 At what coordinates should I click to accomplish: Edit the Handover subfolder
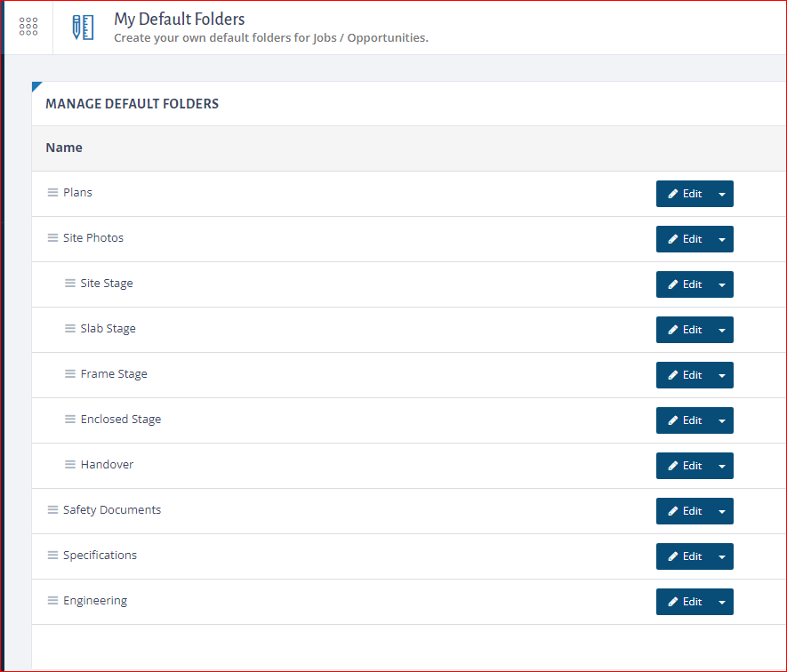(684, 466)
